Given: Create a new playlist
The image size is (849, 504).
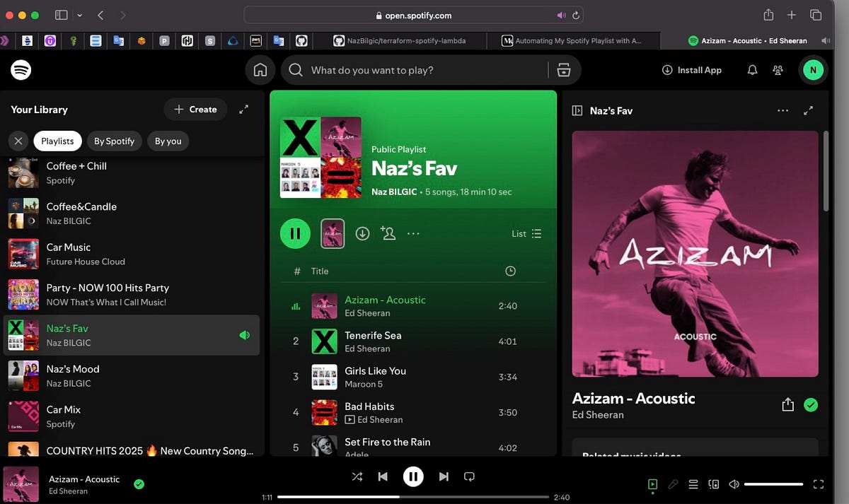Looking at the screenshot, I should coord(195,109).
